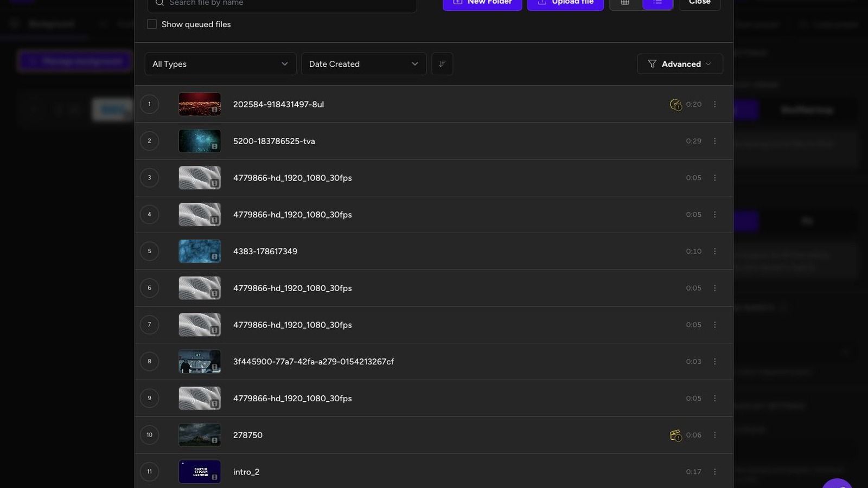
Task: Toggle the sort order icon
Action: tap(442, 64)
